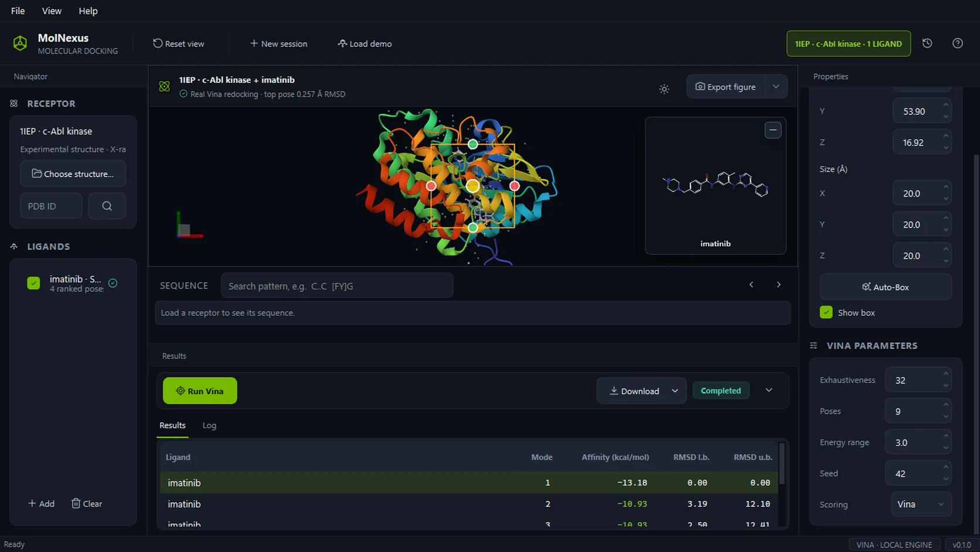This screenshot has width=980, height=552.
Task: Go to previous sequence match arrow
Action: 751,285
